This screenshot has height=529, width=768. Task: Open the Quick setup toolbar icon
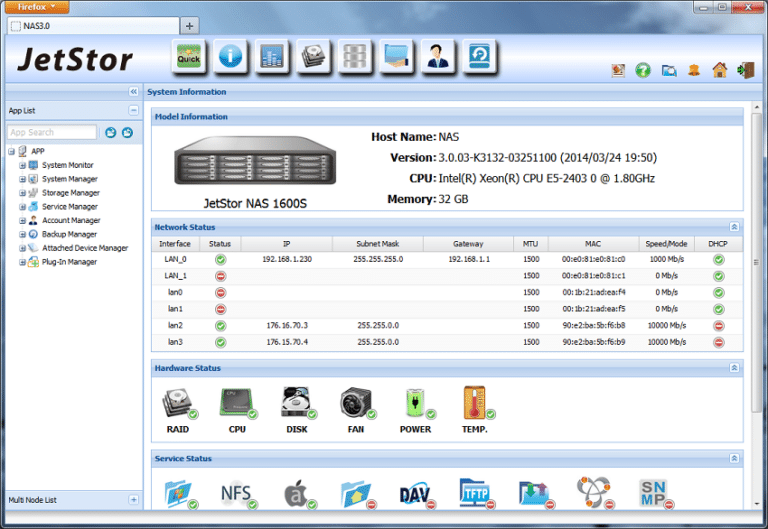click(x=189, y=56)
